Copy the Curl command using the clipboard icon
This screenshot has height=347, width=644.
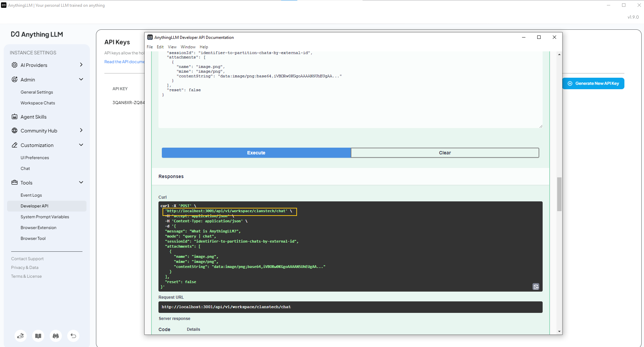click(x=536, y=287)
